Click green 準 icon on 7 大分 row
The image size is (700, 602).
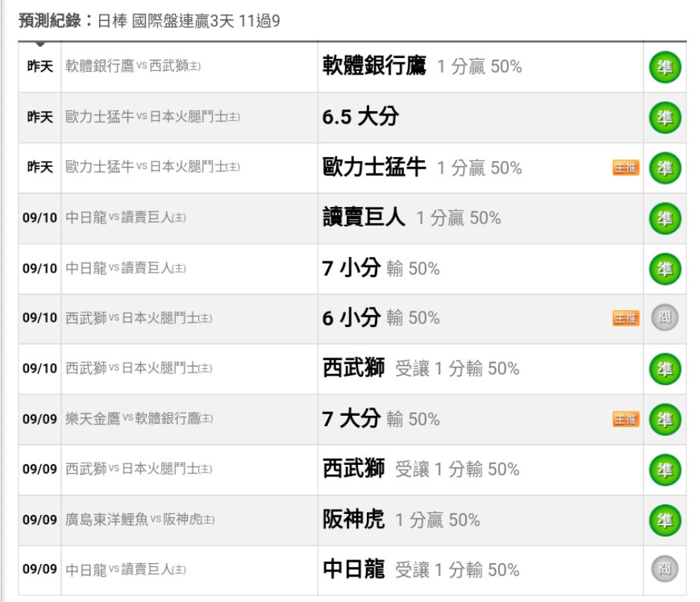coord(665,419)
